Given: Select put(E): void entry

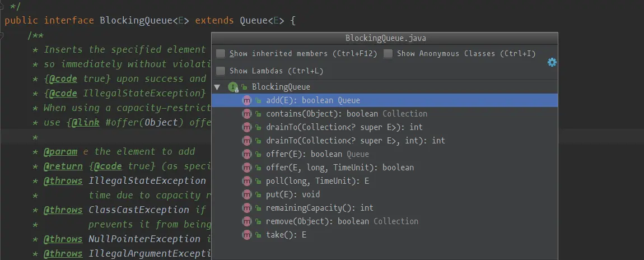Looking at the screenshot, I should 384,194.
